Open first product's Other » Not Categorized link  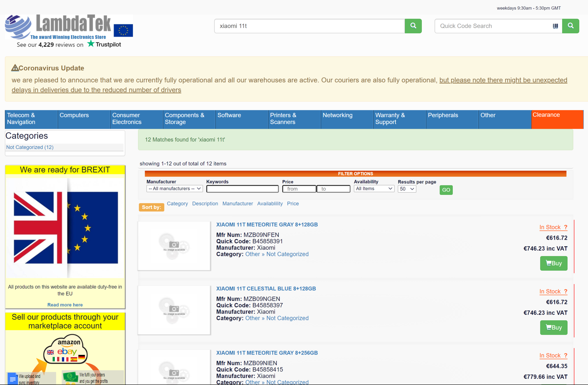(277, 254)
